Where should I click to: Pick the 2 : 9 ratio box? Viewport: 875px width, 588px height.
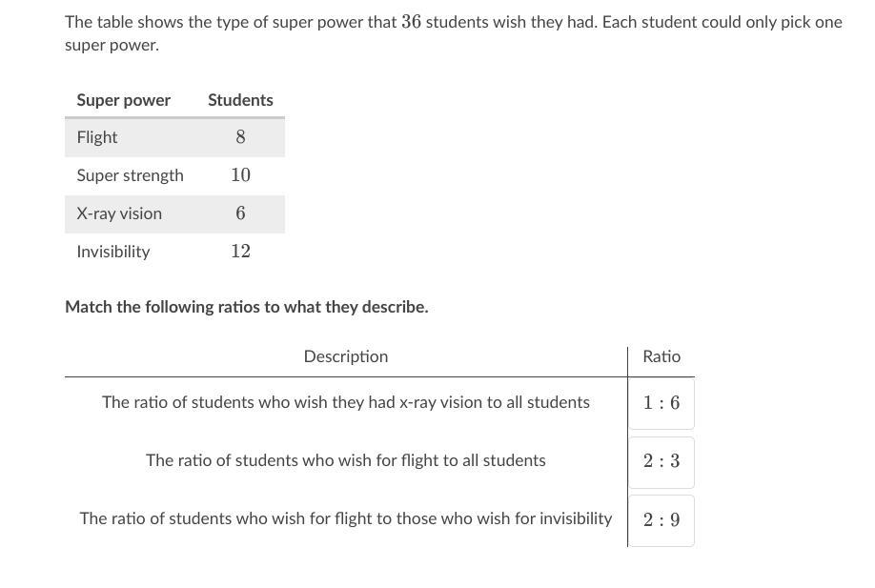[x=661, y=520]
